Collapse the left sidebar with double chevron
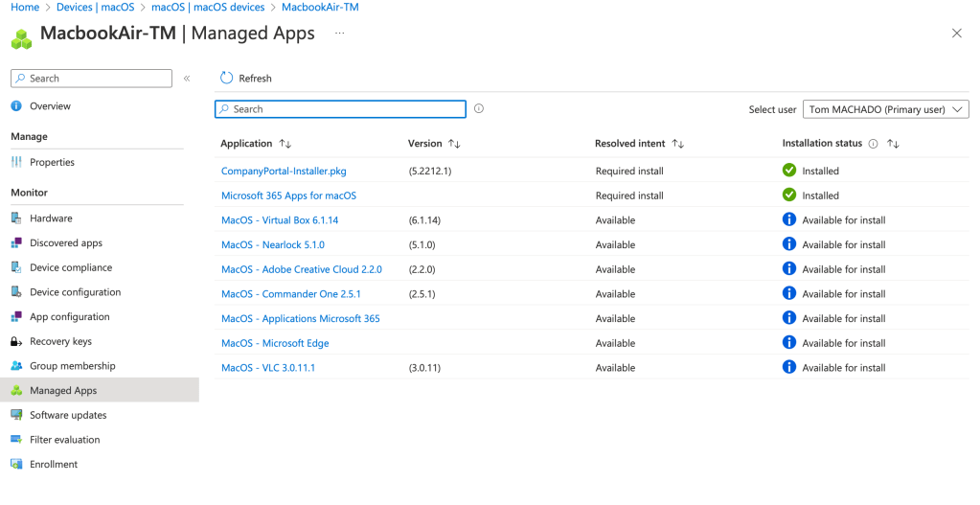 click(x=187, y=79)
